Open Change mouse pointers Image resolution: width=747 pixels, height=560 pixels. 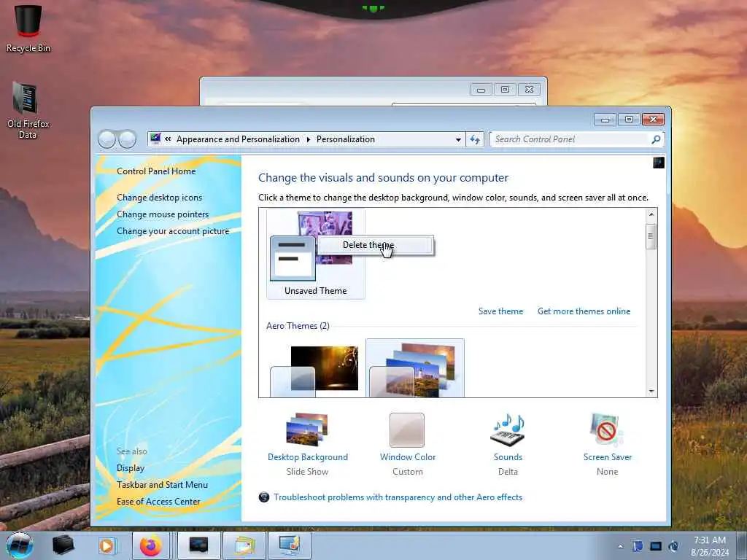coord(163,214)
